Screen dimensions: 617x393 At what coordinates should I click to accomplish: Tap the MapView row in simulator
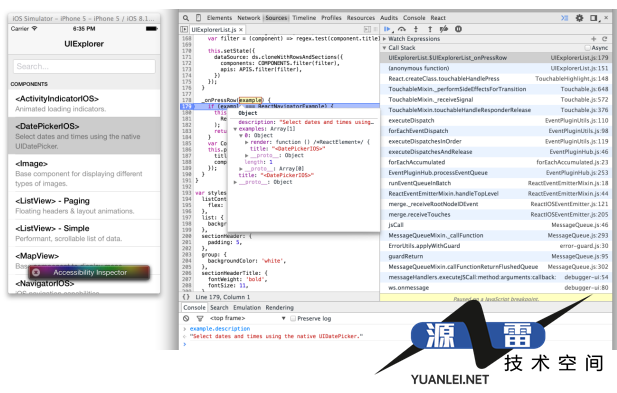click(84, 260)
